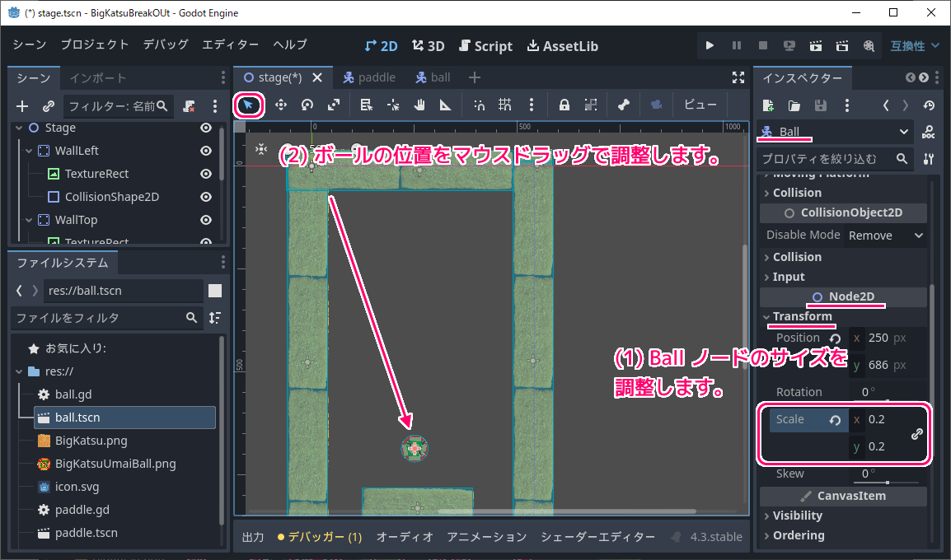951x560 pixels.
Task: Click the sort files icon
Action: tap(215, 318)
